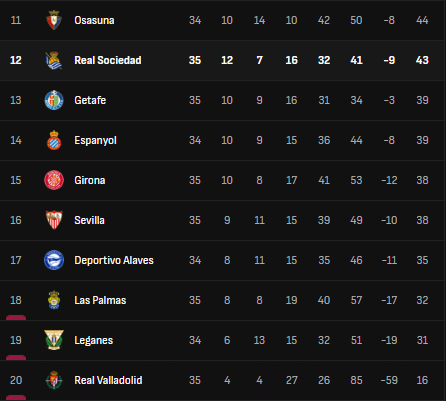Image resolution: width=446 pixels, height=401 pixels.
Task: Click the Osasuna club crest
Action: point(54,20)
